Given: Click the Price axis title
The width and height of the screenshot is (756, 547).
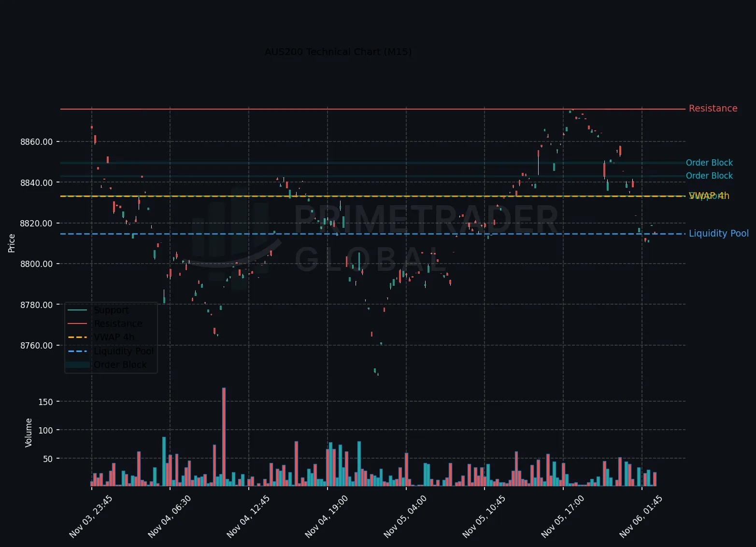Looking at the screenshot, I should pos(12,243).
